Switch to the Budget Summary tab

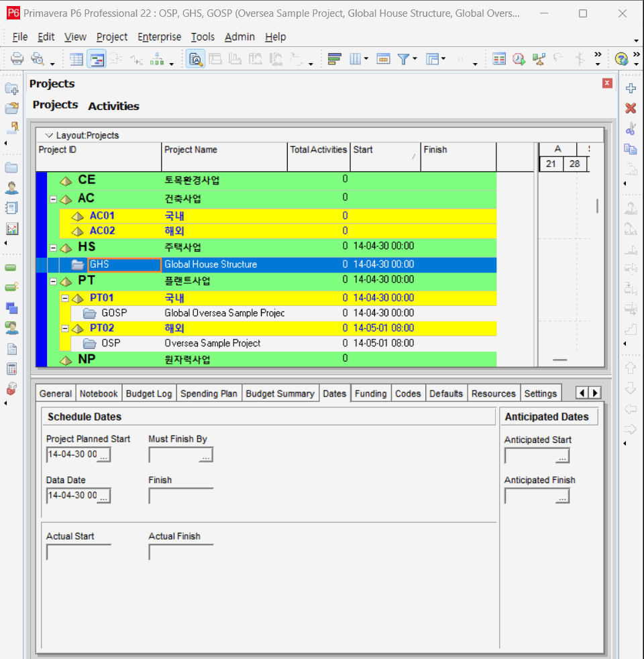[280, 393]
